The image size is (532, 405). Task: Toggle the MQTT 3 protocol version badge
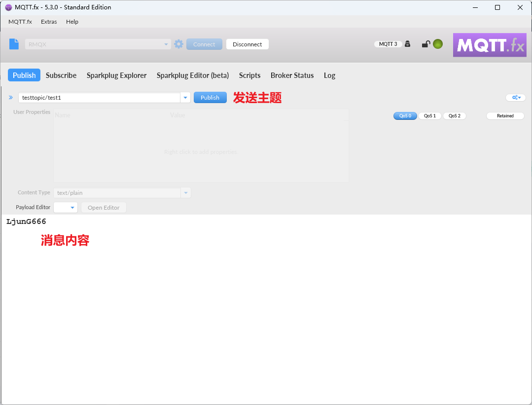point(388,44)
